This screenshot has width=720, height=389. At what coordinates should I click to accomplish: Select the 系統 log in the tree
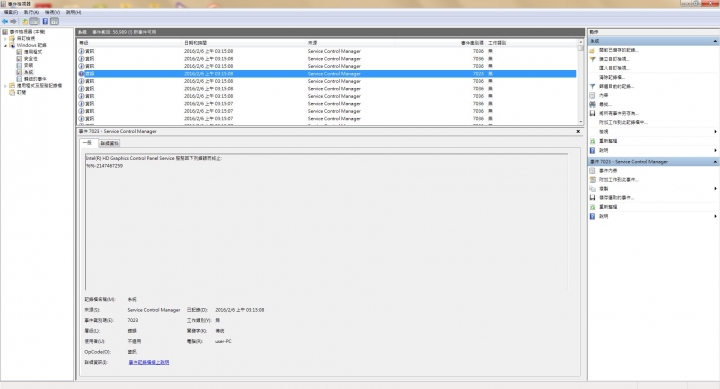point(28,72)
